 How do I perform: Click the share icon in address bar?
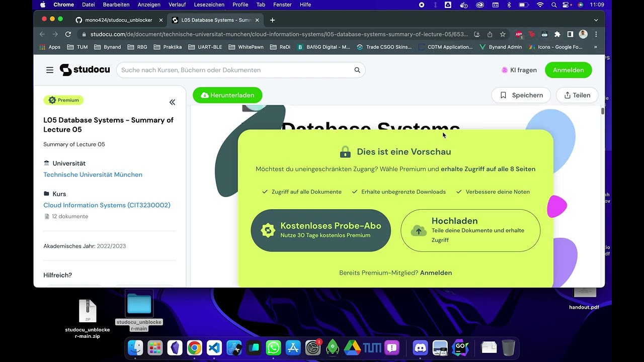(490, 34)
